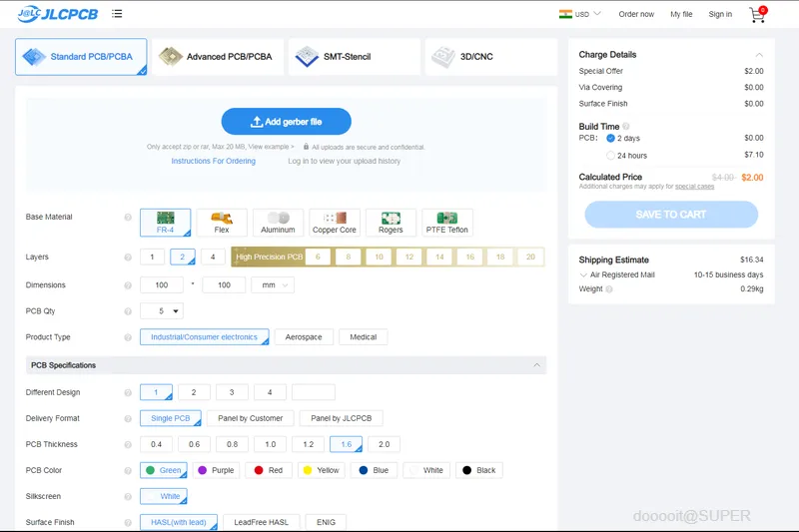799x532 pixels.
Task: Open the PCB Qty dropdown
Action: tap(162, 311)
